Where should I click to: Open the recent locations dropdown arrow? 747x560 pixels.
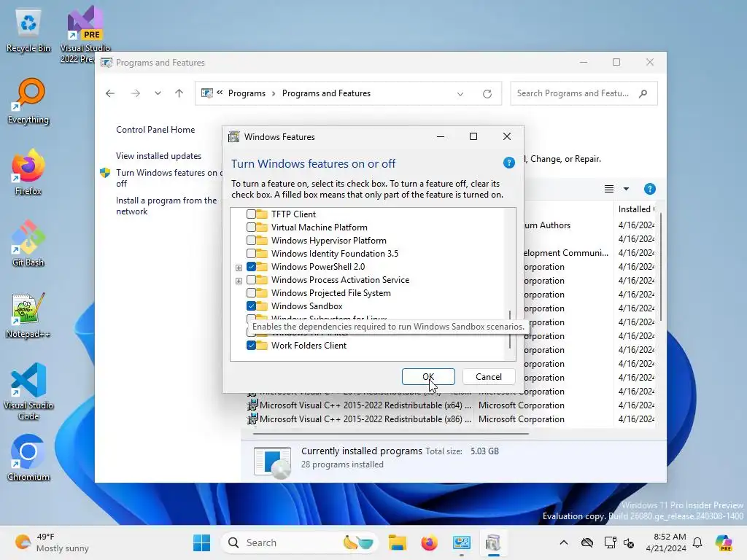[158, 93]
